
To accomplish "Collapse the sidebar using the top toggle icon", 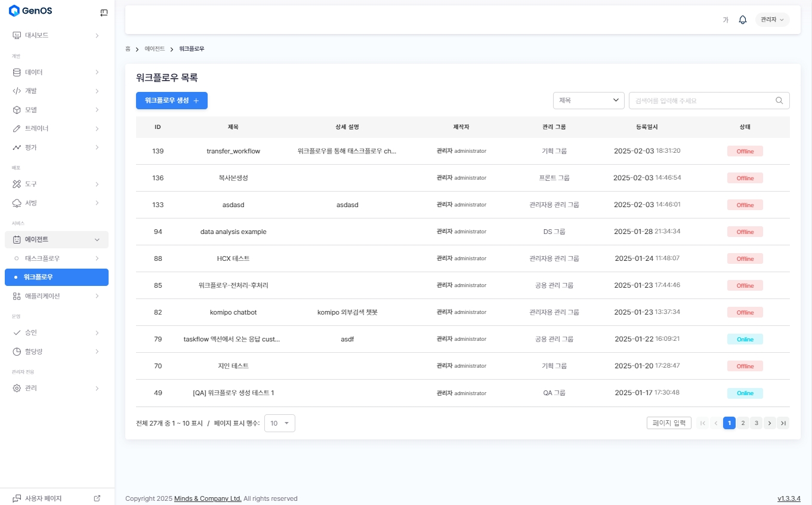I will tap(104, 13).
